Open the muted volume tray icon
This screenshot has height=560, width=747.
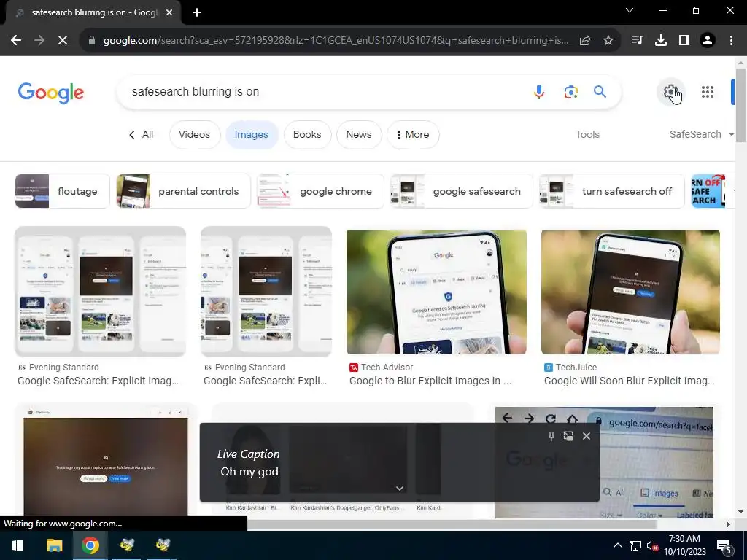(652, 545)
